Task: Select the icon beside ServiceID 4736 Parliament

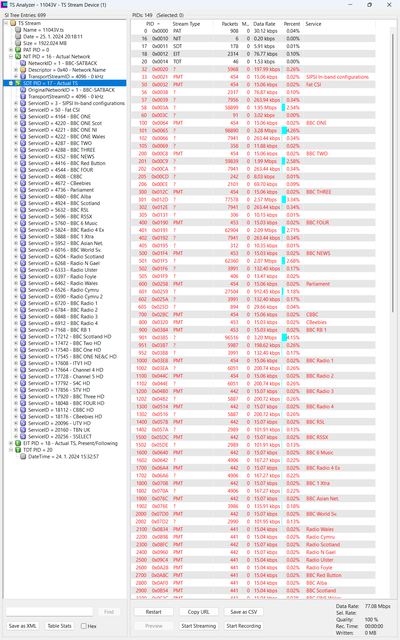Action: [23, 190]
